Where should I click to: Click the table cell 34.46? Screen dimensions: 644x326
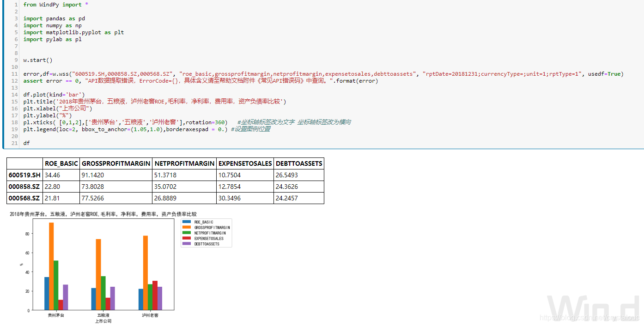point(61,175)
